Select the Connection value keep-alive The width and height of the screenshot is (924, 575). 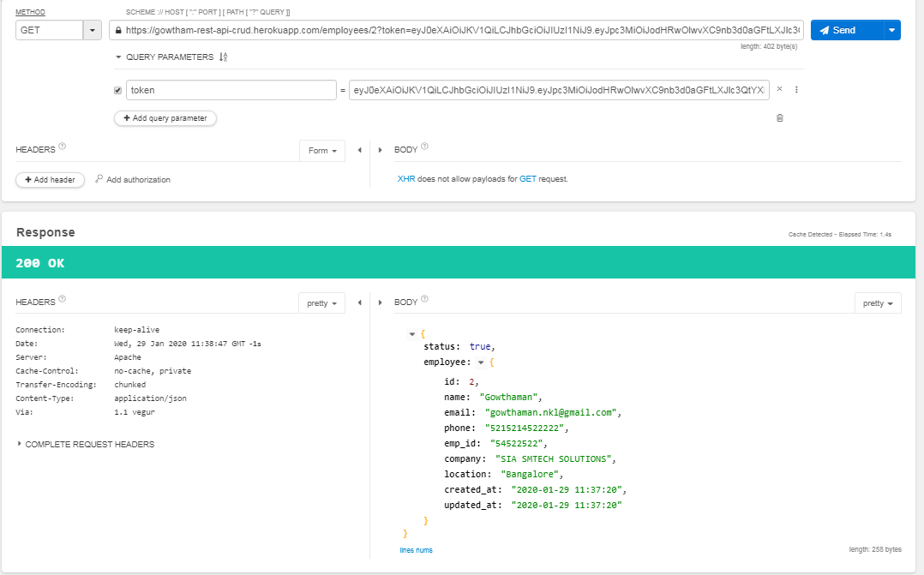[x=137, y=330]
